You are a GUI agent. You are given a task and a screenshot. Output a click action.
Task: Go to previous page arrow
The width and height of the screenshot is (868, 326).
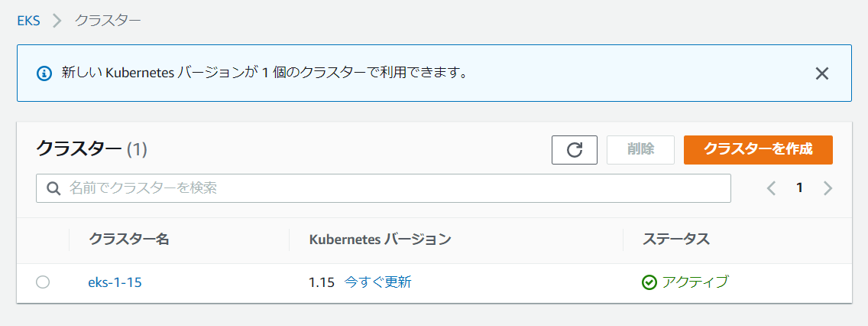pyautogui.click(x=771, y=188)
